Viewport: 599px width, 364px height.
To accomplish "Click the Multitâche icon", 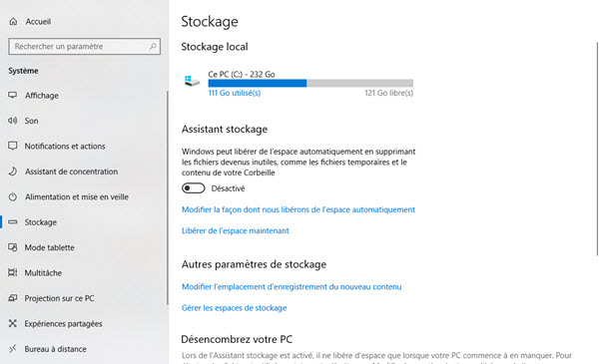I will point(13,272).
